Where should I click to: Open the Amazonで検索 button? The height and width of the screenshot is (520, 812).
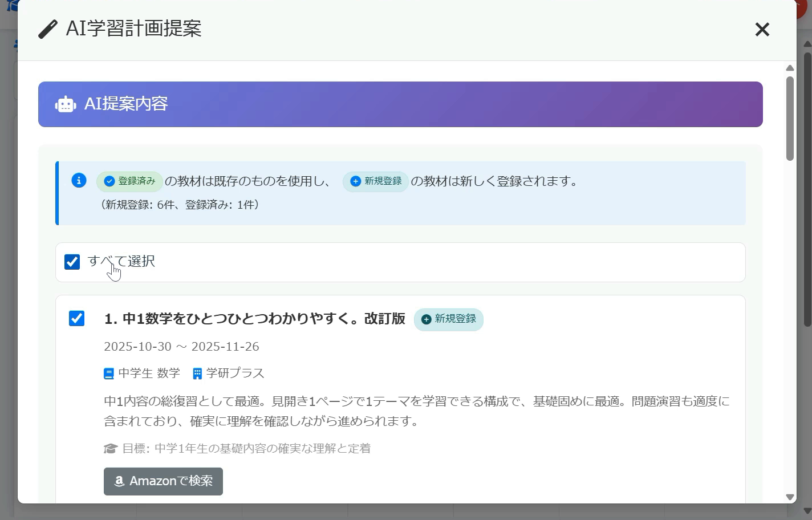point(163,481)
